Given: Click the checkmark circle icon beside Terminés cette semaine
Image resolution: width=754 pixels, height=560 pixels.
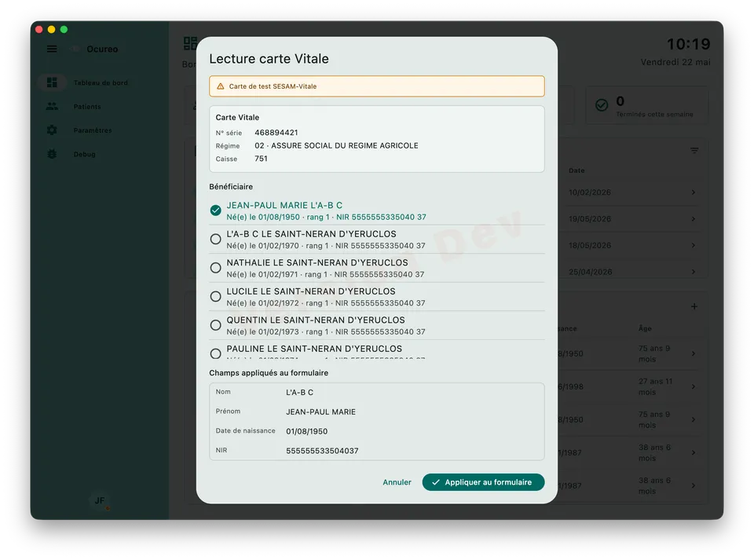Looking at the screenshot, I should 602,105.
